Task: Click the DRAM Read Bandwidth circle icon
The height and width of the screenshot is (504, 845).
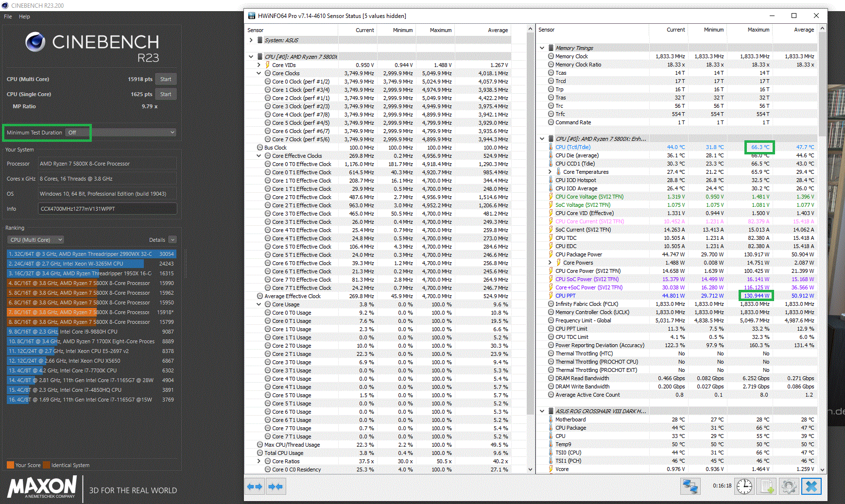Action: coord(551,378)
